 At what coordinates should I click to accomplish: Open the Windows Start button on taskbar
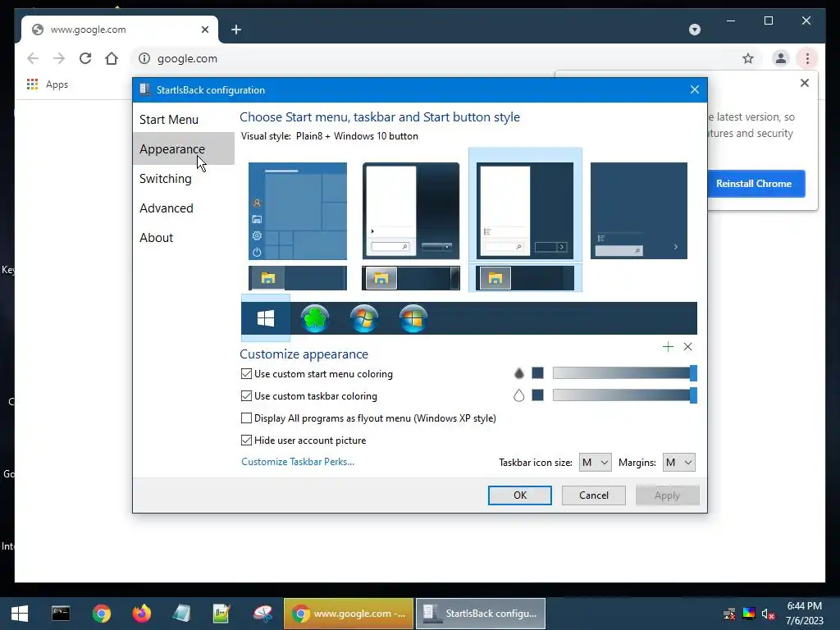[20, 614]
